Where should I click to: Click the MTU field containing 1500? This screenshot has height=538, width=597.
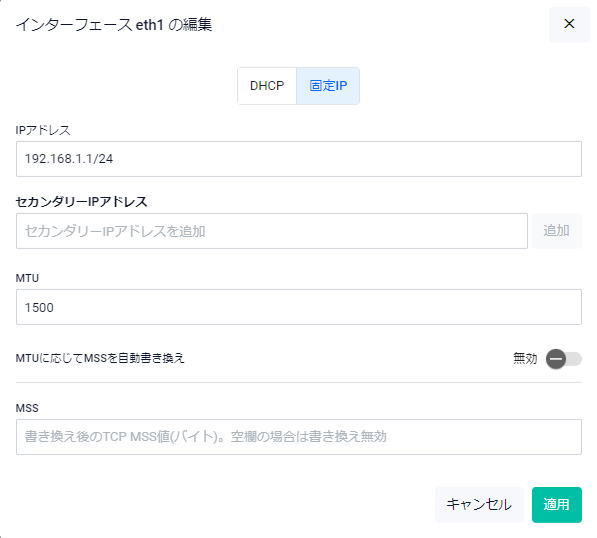298,307
